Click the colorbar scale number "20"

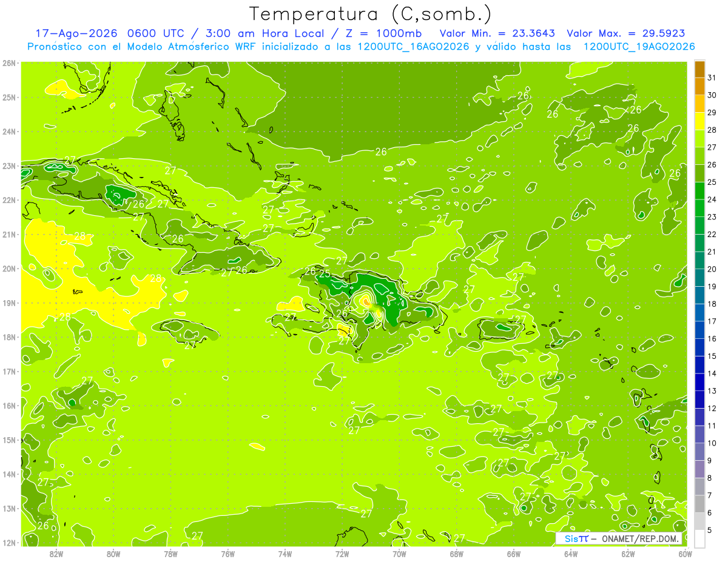pos(712,269)
